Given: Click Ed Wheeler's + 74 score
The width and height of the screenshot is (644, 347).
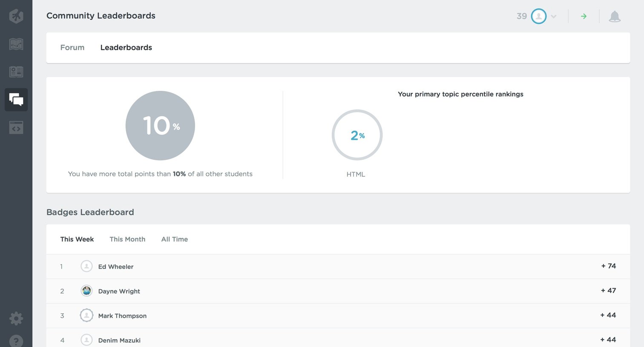Looking at the screenshot, I should [x=609, y=266].
